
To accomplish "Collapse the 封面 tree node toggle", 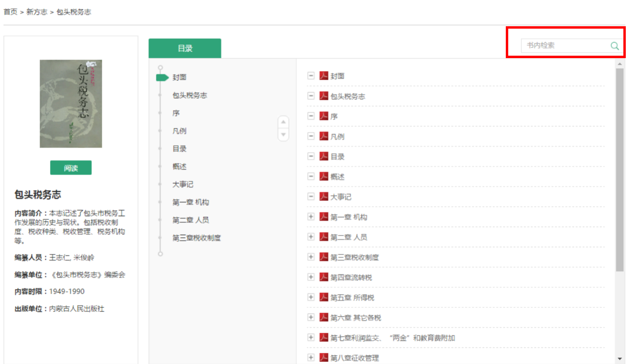I will 311,75.
